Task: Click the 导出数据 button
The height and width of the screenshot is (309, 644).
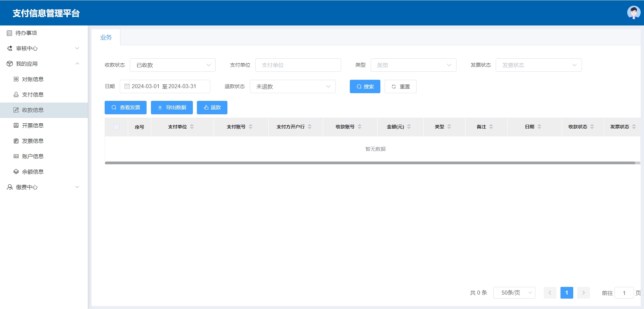Action: (x=172, y=108)
